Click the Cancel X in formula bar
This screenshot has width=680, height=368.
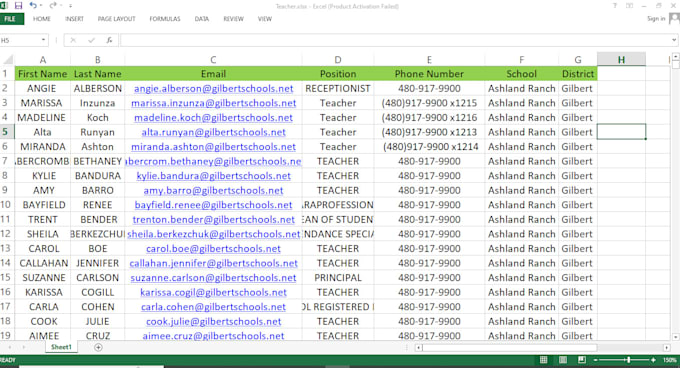(73, 40)
